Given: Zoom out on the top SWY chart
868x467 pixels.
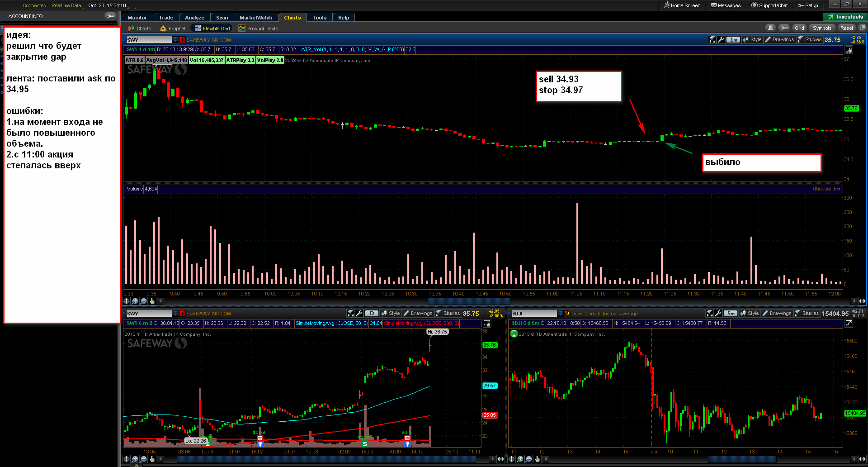Looking at the screenshot, I should click(x=144, y=301).
